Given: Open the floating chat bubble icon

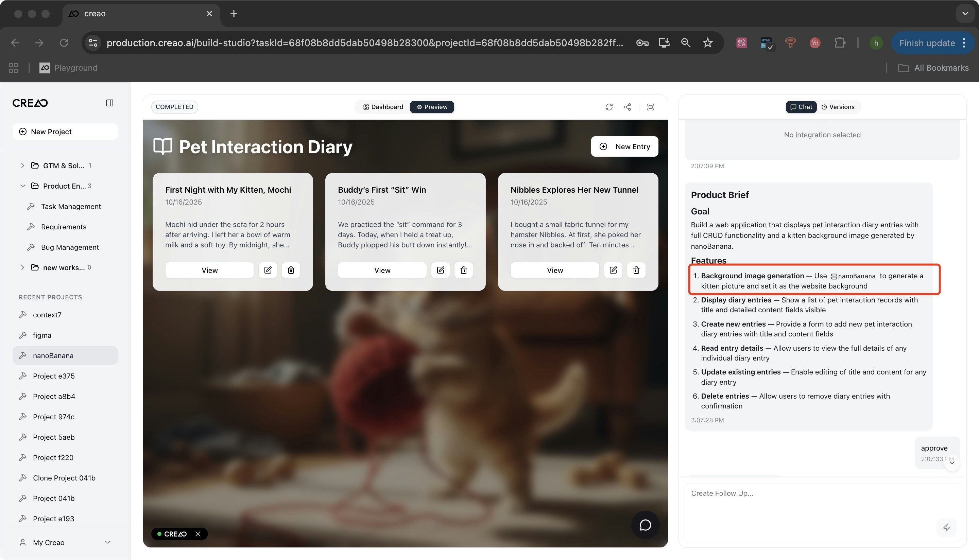Looking at the screenshot, I should click(x=645, y=525).
